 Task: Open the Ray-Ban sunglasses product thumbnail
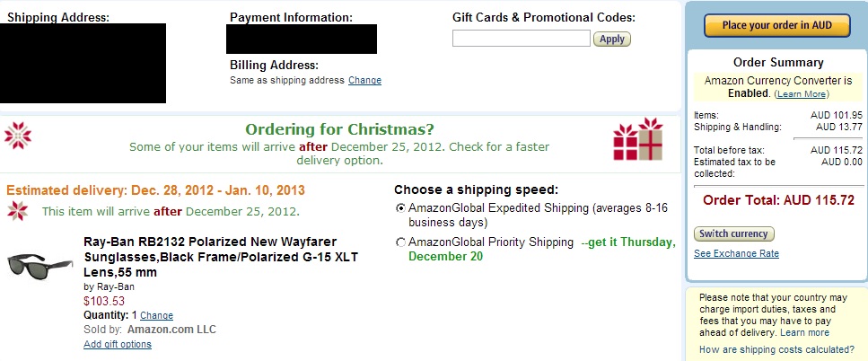point(39,267)
